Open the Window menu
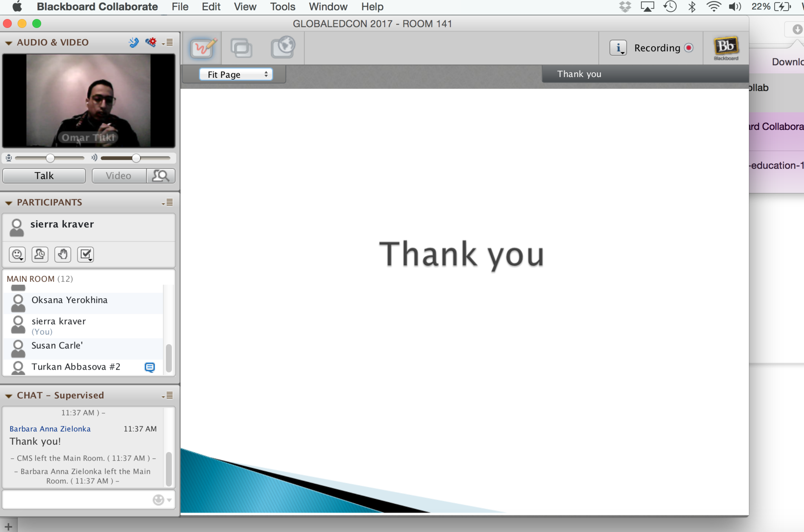 (328, 7)
